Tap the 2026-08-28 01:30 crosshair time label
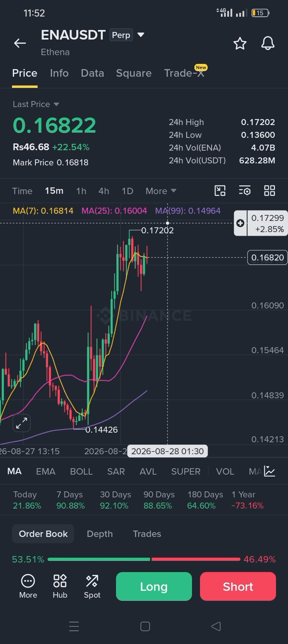The image size is (288, 644). pos(168,451)
